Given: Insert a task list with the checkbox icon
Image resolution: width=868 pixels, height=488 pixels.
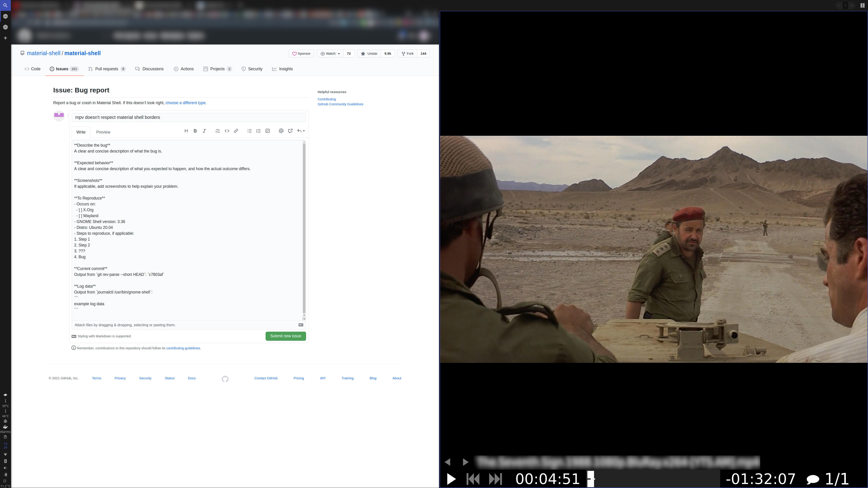Looking at the screenshot, I should 268,131.
